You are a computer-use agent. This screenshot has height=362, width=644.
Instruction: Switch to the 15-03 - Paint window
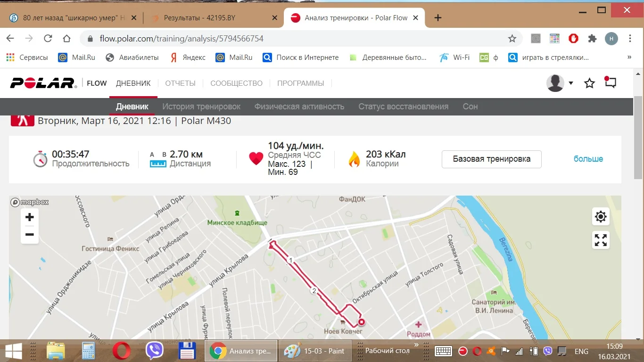click(315, 351)
